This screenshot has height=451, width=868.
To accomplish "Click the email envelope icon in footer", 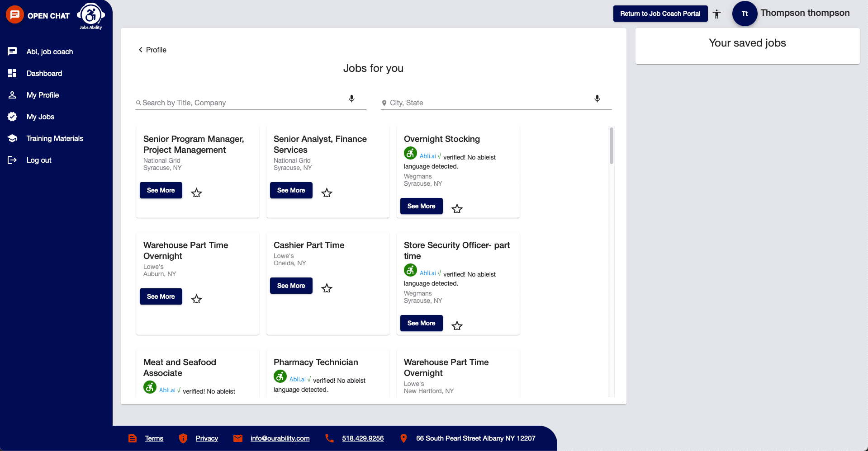I will 238,438.
